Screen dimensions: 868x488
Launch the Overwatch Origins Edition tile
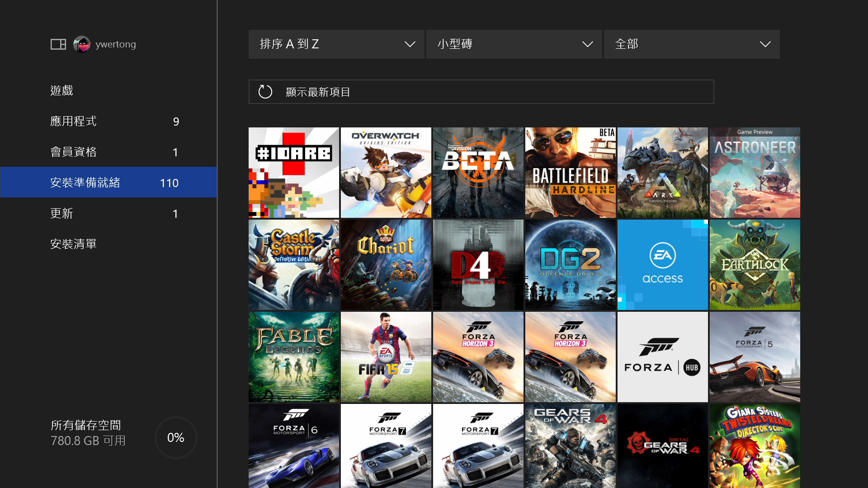[386, 172]
